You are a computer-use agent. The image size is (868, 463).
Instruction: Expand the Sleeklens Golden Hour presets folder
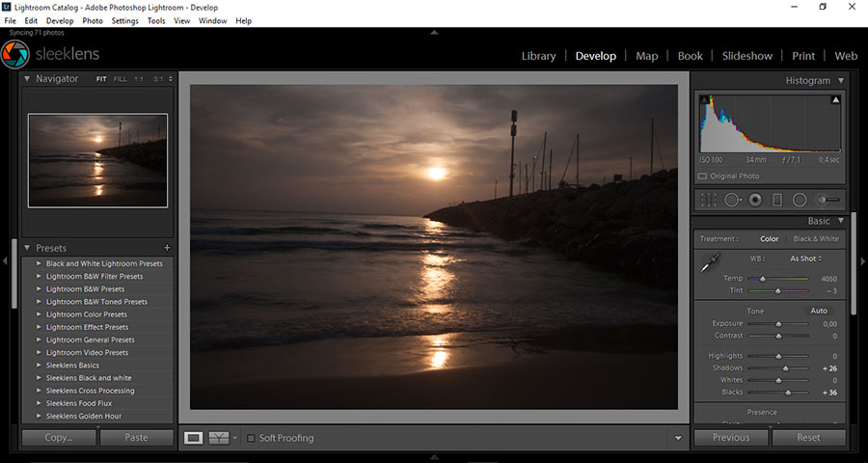(39, 416)
